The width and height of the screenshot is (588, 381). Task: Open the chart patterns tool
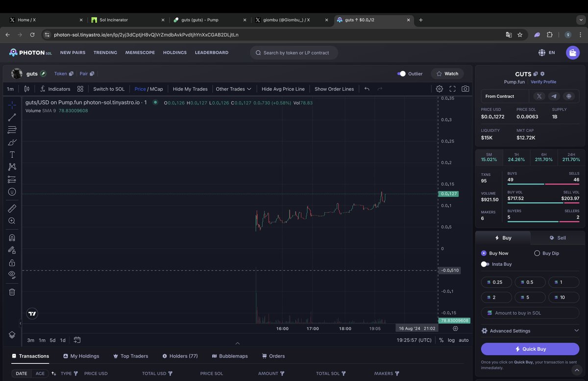pyautogui.click(x=12, y=167)
